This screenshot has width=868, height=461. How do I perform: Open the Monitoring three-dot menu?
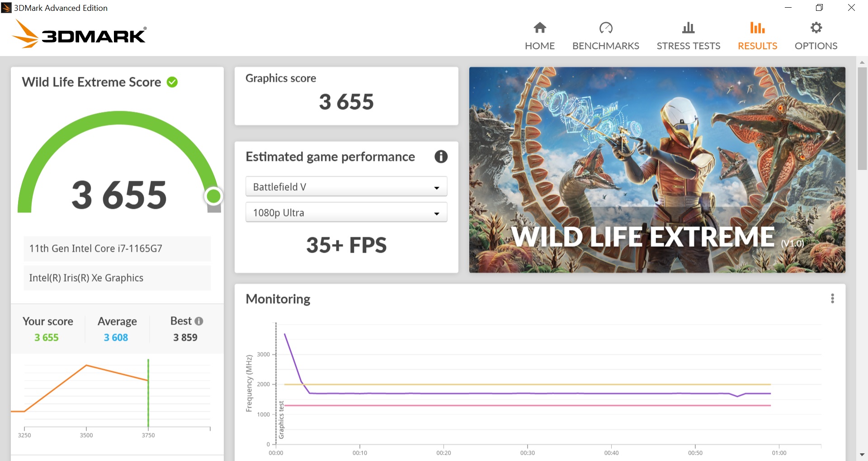[832, 298]
